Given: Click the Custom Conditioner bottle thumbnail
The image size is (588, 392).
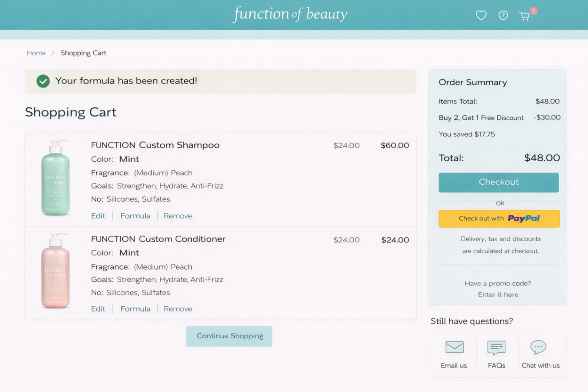Looking at the screenshot, I should (56, 271).
